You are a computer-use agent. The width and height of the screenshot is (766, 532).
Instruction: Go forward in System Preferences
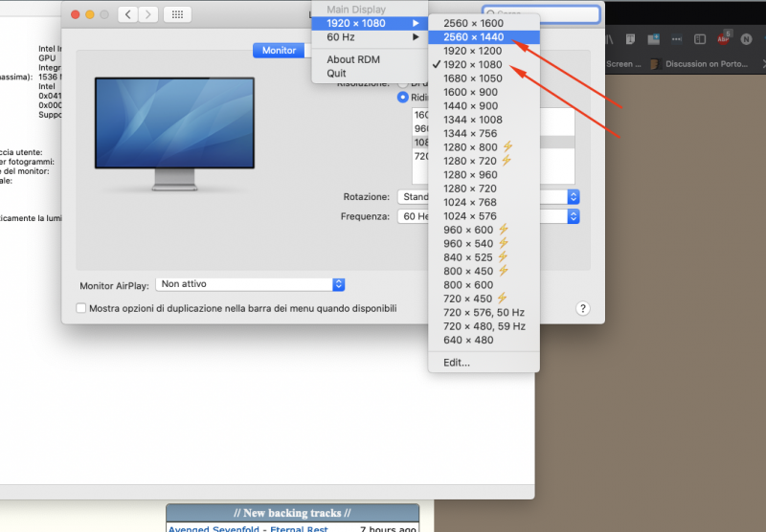coord(148,14)
